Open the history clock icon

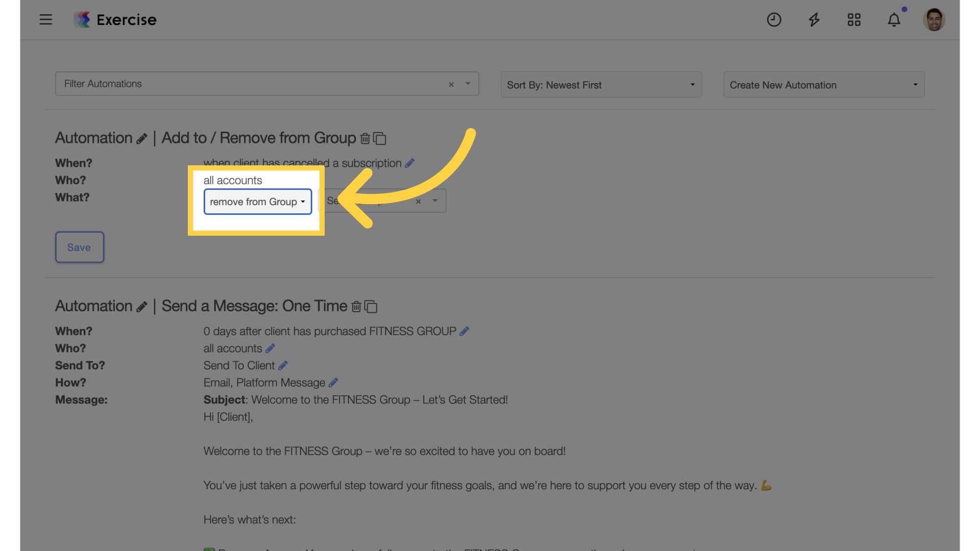pyautogui.click(x=774, y=19)
